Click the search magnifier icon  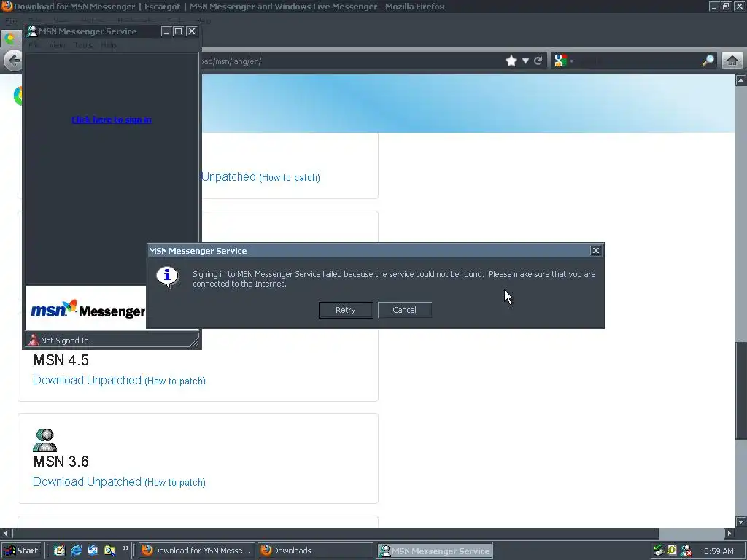pos(708,61)
